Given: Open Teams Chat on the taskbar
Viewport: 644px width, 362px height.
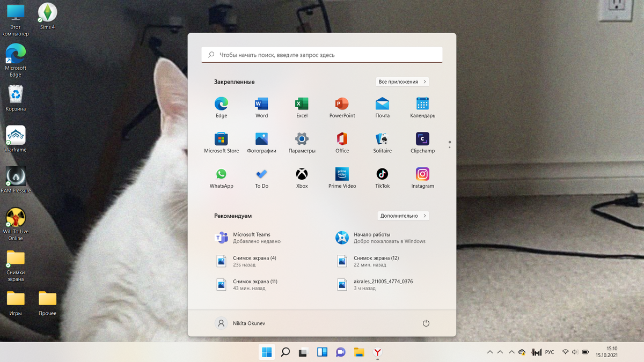Looking at the screenshot, I should point(340,352).
